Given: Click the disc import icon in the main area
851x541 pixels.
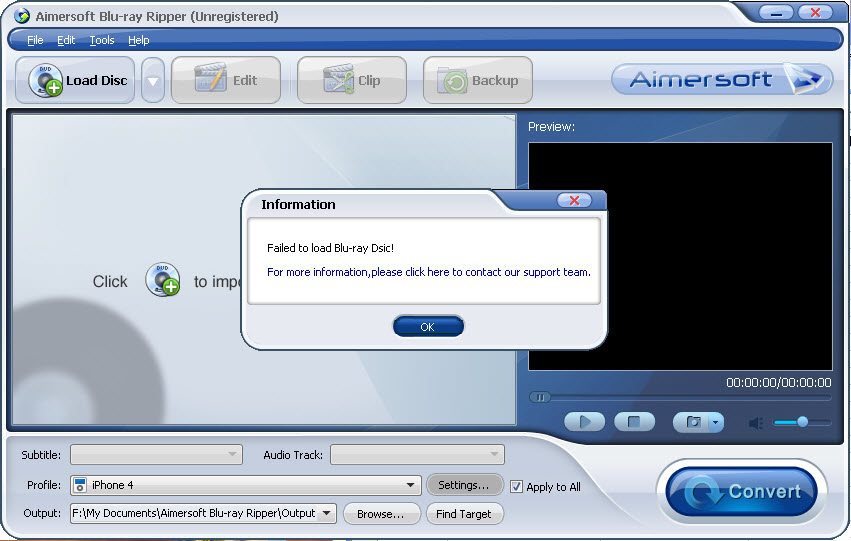Looking at the screenshot, I should (x=163, y=280).
